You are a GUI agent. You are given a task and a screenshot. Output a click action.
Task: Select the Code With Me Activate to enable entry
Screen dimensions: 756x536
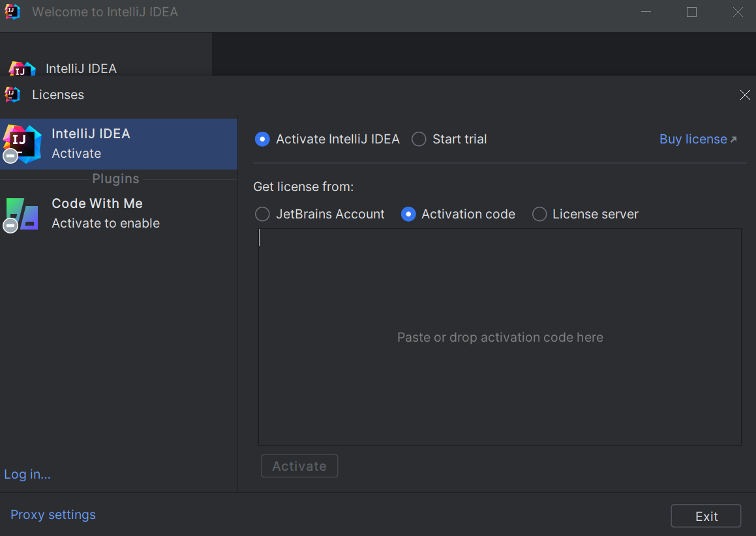tap(119, 213)
